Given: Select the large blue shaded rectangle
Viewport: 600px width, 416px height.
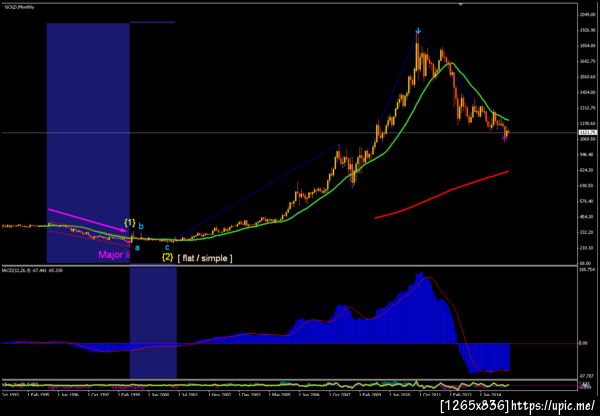Looking at the screenshot, I should (x=88, y=142).
